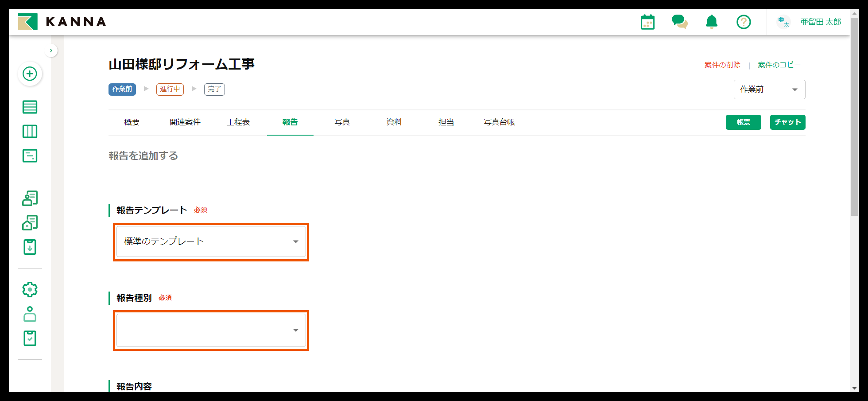
Task: Click the 進行中 status step badge
Action: click(170, 89)
